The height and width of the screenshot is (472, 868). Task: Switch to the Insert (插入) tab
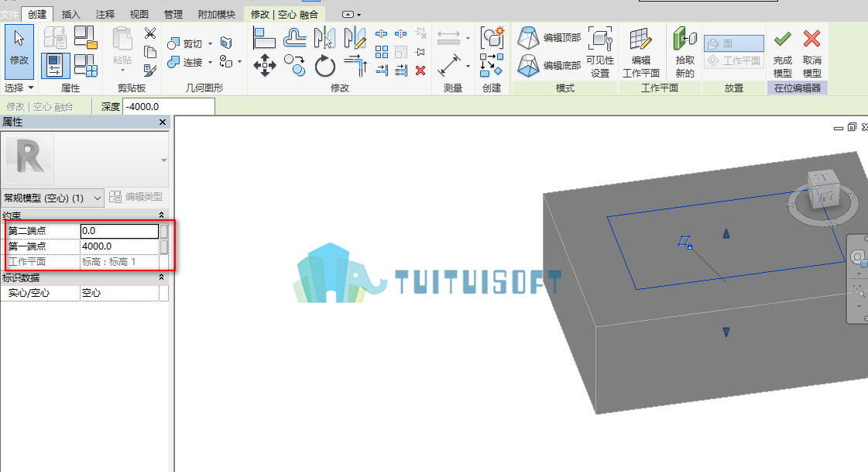click(x=70, y=15)
